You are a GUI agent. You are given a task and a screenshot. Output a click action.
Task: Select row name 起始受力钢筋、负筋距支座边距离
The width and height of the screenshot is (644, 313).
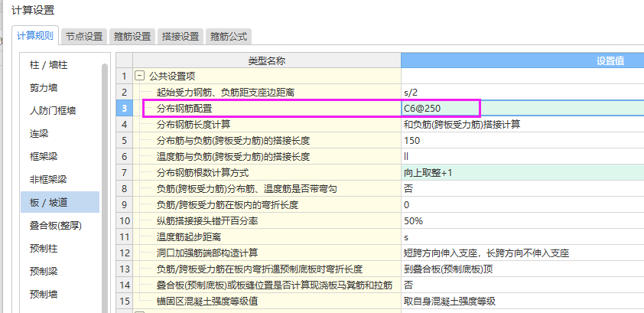(226, 93)
